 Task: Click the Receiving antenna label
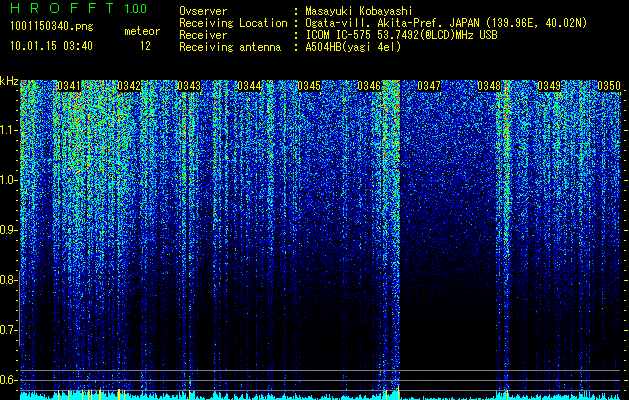click(x=230, y=47)
